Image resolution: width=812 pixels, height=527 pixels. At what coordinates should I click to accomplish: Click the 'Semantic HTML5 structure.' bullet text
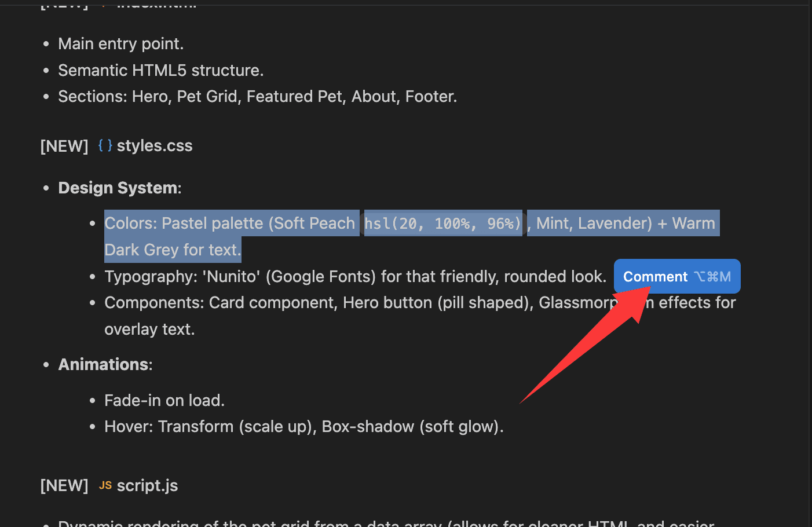160,71
